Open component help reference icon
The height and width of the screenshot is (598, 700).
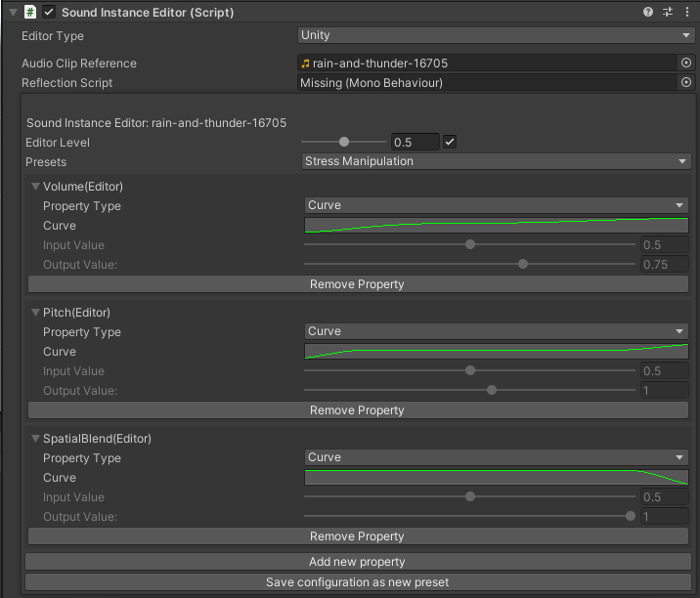[x=648, y=13]
